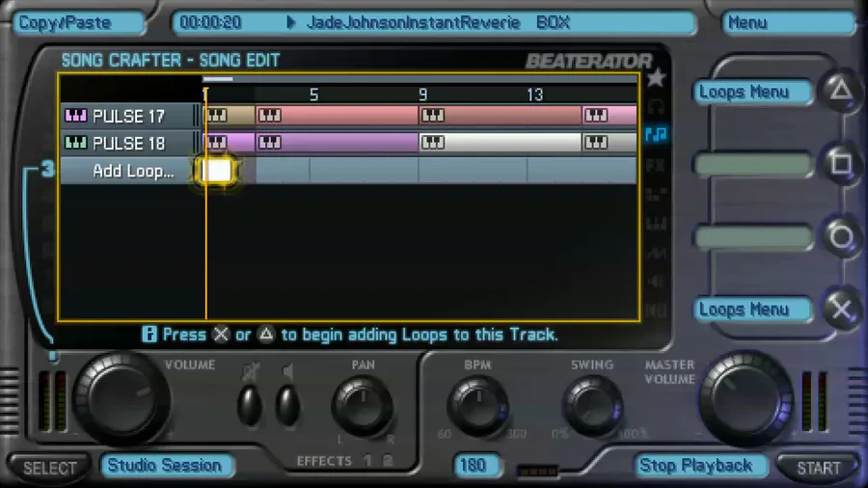868x488 pixels.
Task: Select the drum pads icon in the sidebar
Action: [x=656, y=194]
